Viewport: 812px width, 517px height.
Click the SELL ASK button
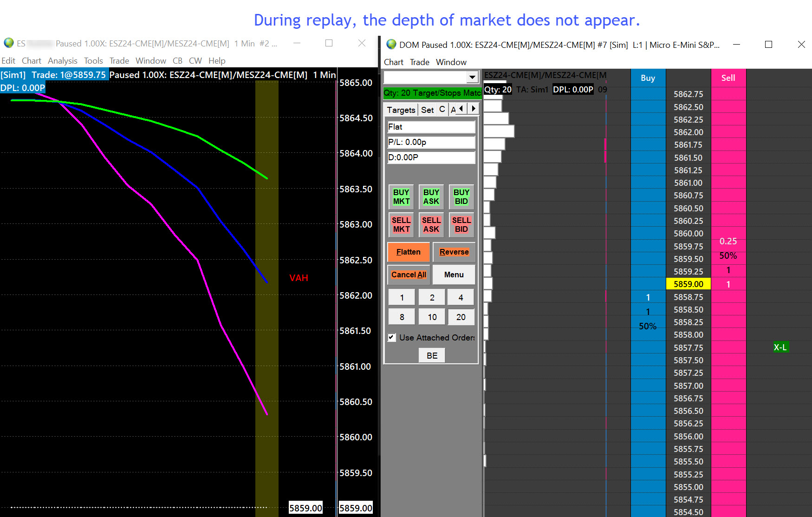431,224
